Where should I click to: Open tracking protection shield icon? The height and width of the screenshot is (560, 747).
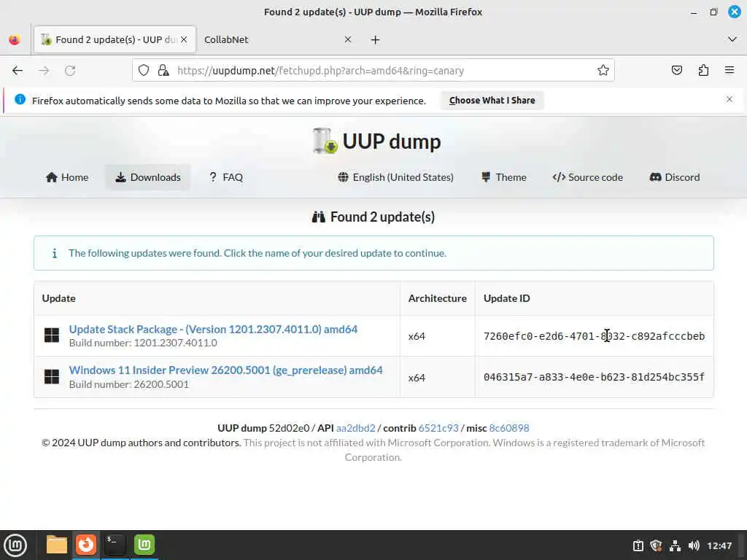click(144, 71)
